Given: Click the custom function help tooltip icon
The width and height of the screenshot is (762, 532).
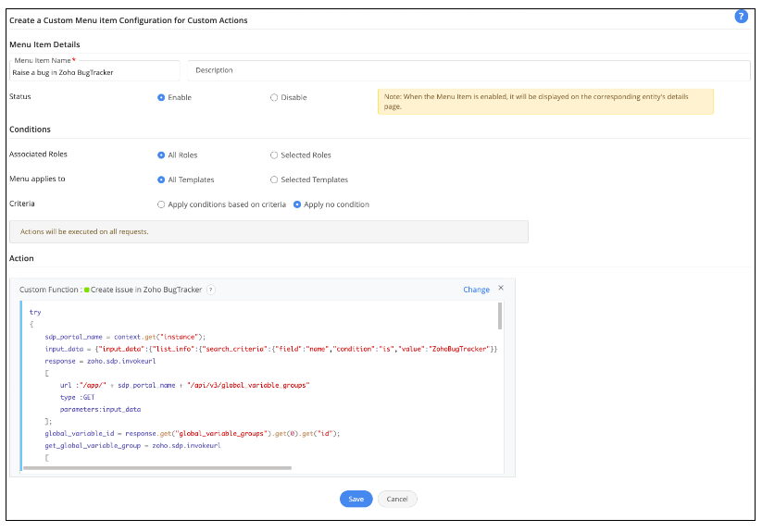Looking at the screenshot, I should pyautogui.click(x=211, y=290).
